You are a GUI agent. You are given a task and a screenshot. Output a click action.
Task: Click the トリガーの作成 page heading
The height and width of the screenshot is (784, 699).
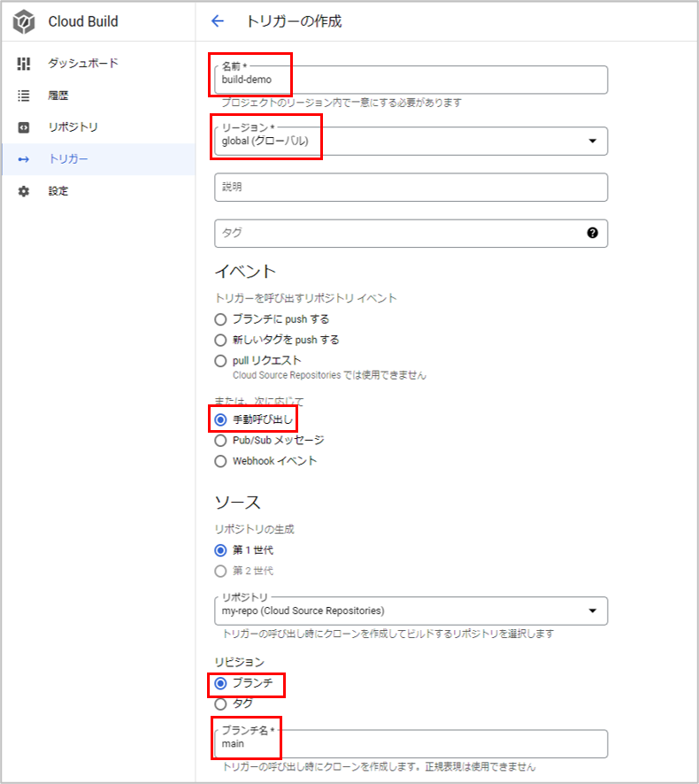point(294,21)
